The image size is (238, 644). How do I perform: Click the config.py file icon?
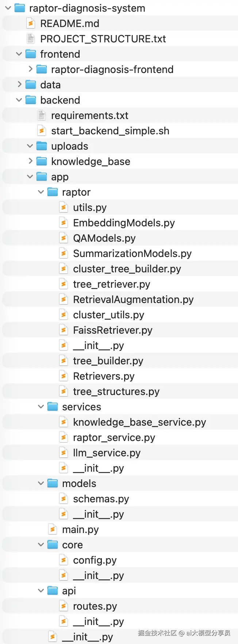tap(64, 560)
